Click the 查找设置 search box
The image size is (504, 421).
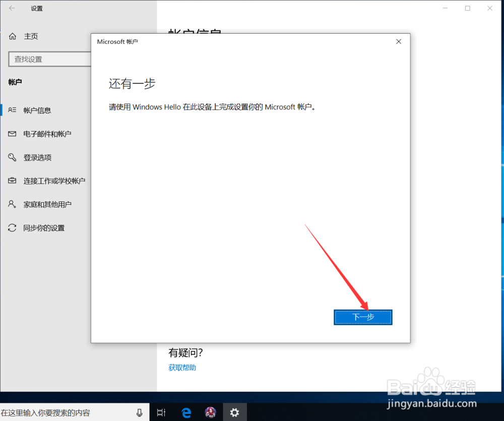point(50,59)
